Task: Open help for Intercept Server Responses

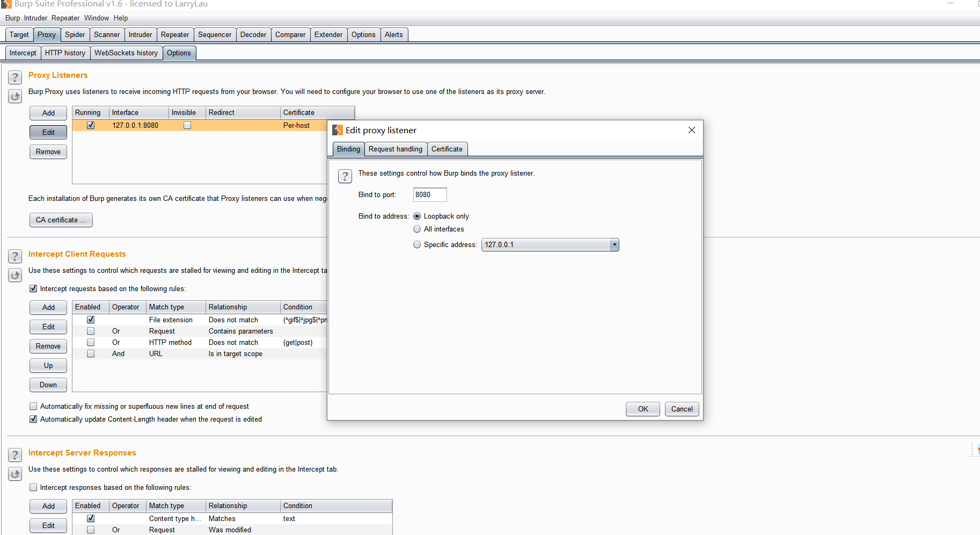Action: click(x=15, y=455)
